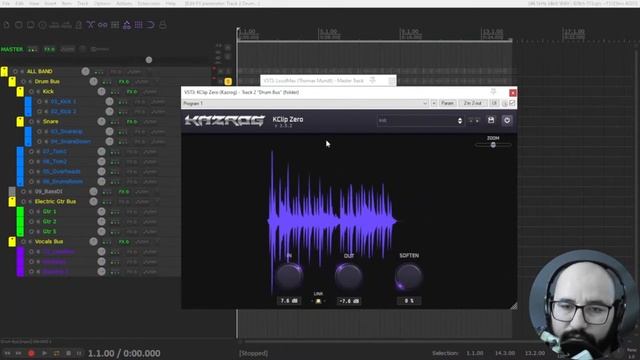Image resolution: width=640 pixels, height=360 pixels.
Task: Click the lock icon in main toolbar
Action: pos(163,25)
